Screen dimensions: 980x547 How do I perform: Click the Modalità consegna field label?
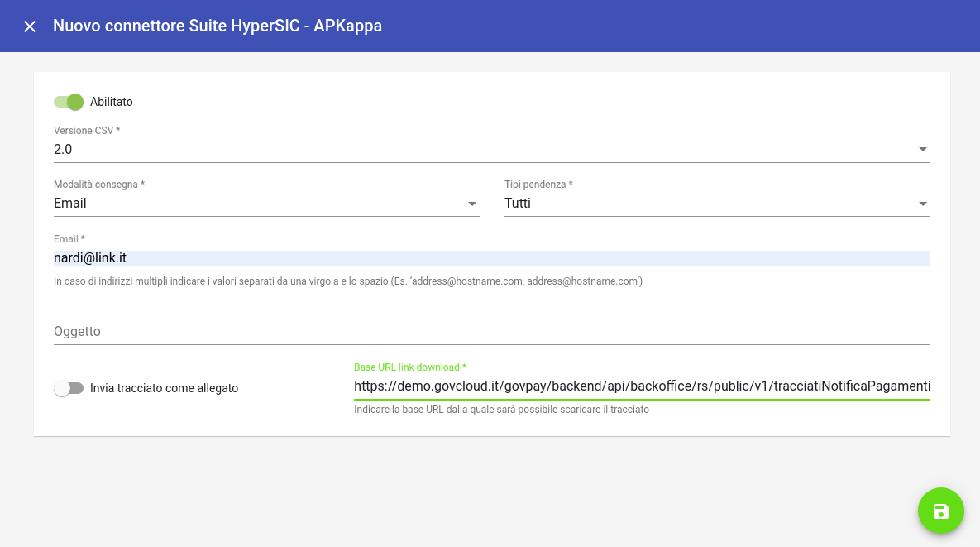tap(98, 185)
